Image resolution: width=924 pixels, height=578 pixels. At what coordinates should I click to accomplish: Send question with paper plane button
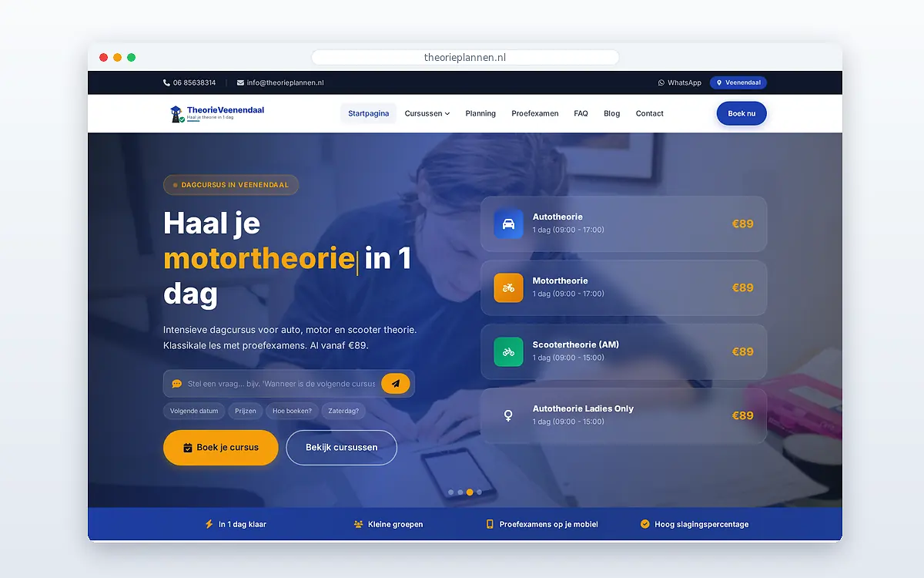(396, 383)
